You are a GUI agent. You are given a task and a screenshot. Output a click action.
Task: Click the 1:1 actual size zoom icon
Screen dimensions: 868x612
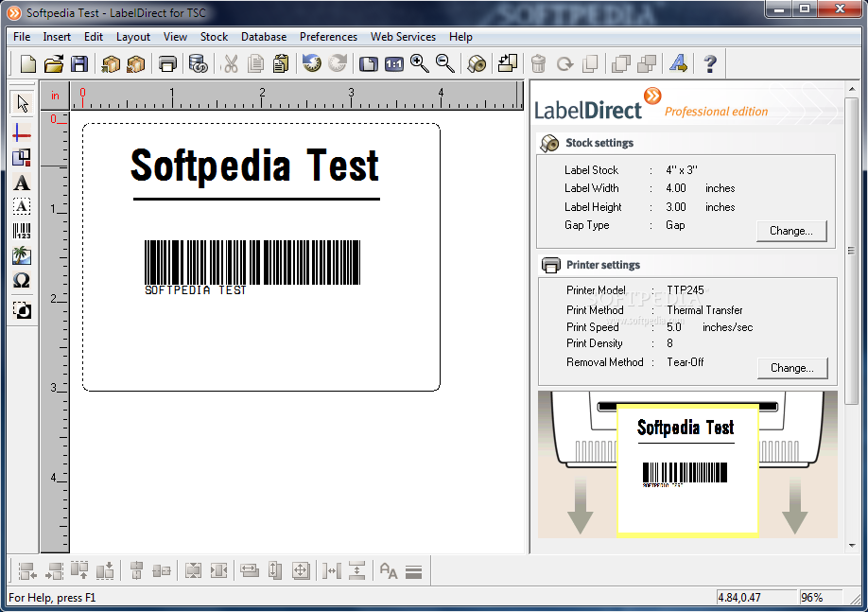[394, 64]
